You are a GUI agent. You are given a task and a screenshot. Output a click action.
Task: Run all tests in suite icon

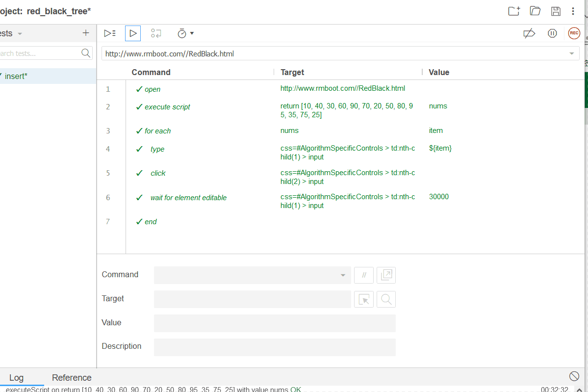pos(110,33)
